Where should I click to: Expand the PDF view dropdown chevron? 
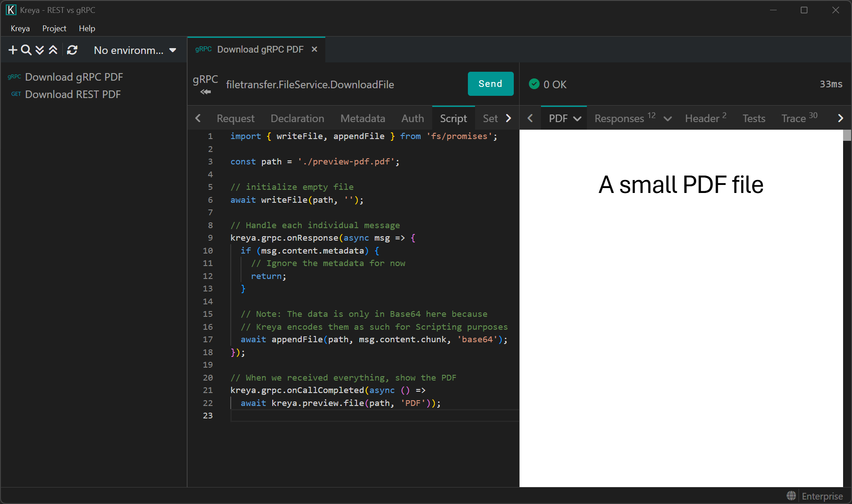578,119
